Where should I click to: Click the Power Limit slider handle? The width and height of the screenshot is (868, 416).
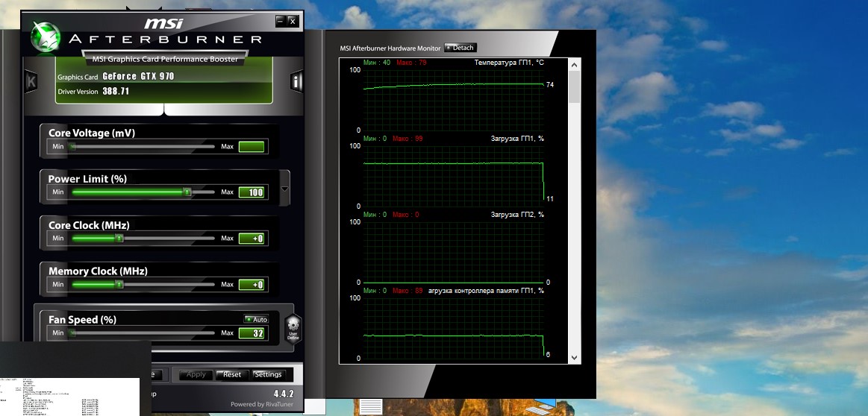coord(187,192)
